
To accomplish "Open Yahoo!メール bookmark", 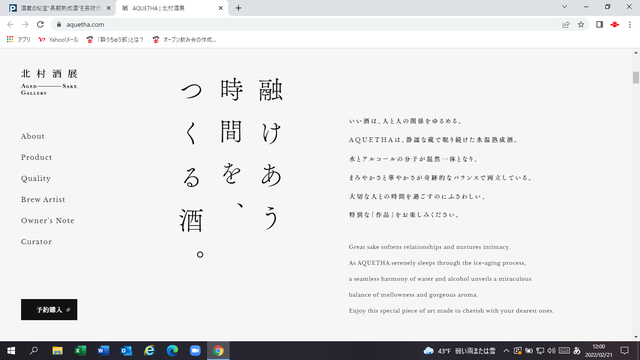I will 58,40.
